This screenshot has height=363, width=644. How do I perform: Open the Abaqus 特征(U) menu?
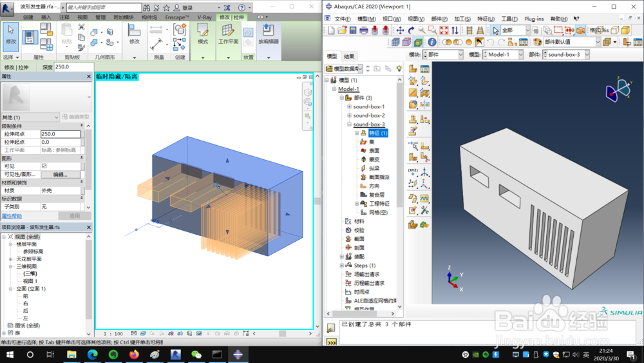[486, 19]
